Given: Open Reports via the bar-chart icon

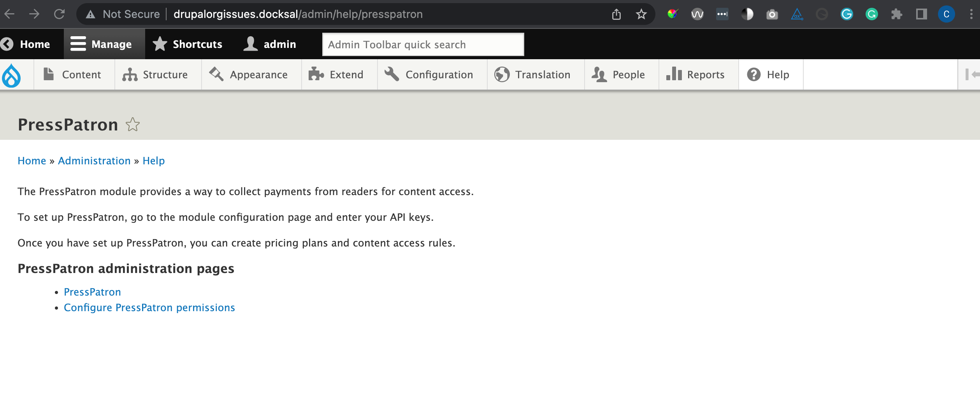Looking at the screenshot, I should tap(674, 74).
